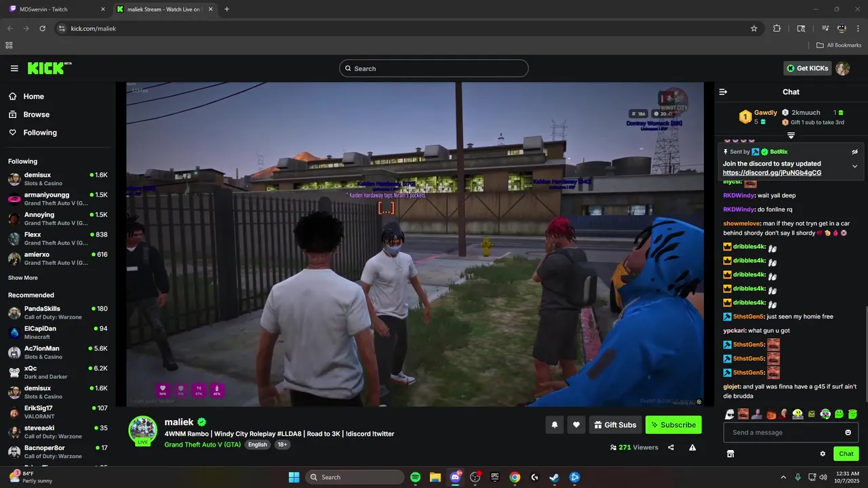868x488 pixels.
Task: Open Spotify from taskbar
Action: 415,477
